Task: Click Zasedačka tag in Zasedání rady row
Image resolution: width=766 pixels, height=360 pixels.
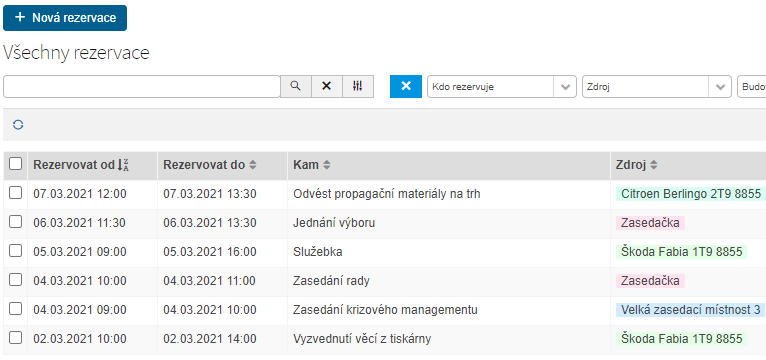Action: click(x=650, y=281)
